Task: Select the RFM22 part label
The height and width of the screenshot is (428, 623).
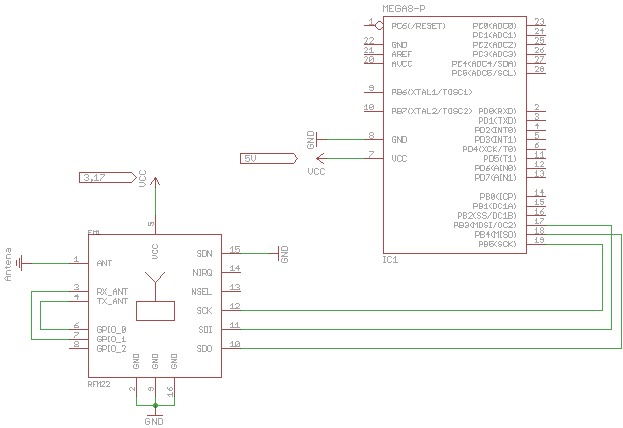Action: [100, 384]
